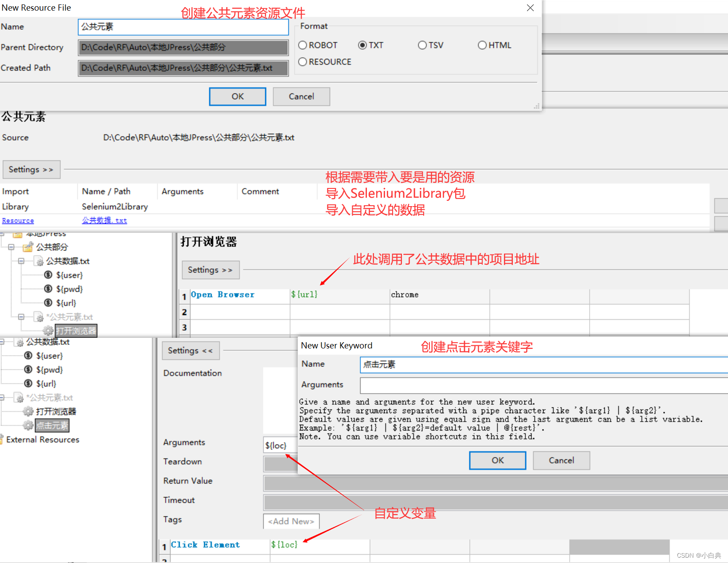Select Selenium2Library entry in Import table
The height and width of the screenshot is (563, 728).
coord(115,207)
